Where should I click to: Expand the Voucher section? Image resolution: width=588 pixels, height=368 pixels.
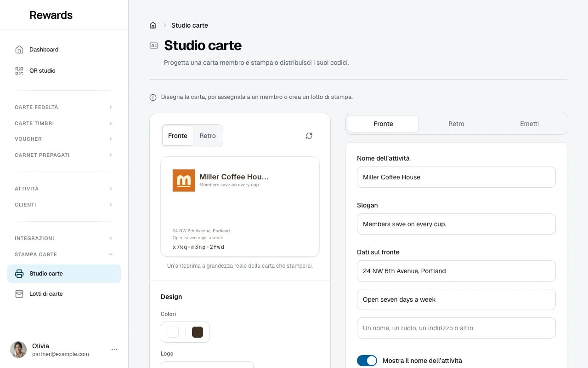[x=64, y=139]
